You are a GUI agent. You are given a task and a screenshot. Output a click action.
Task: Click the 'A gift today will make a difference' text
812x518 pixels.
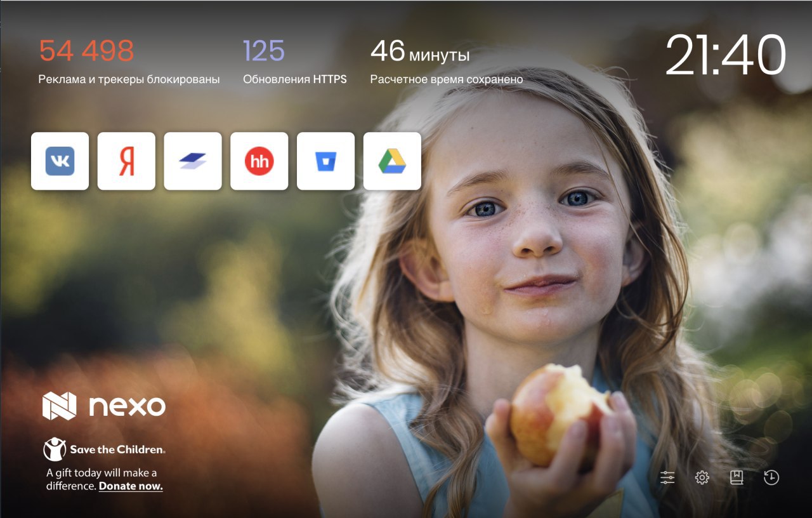click(101, 479)
